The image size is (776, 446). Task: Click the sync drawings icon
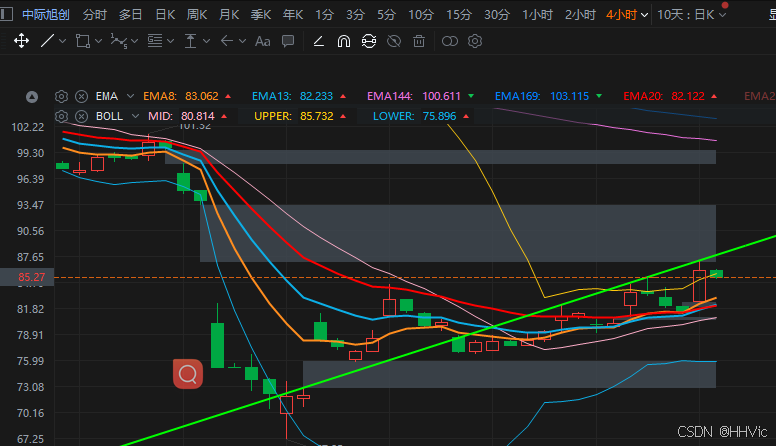pyautogui.click(x=369, y=41)
